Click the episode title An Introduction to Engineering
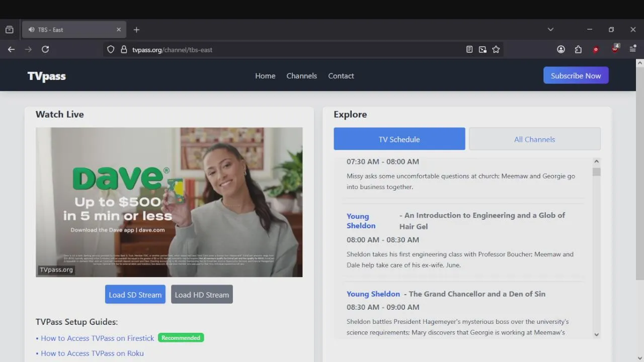 482,221
